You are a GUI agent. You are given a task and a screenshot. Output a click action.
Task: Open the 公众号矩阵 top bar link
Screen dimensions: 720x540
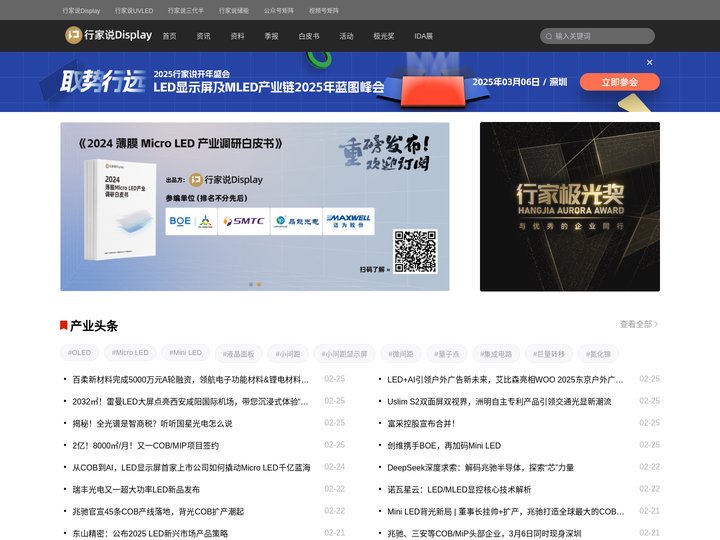coord(279,11)
